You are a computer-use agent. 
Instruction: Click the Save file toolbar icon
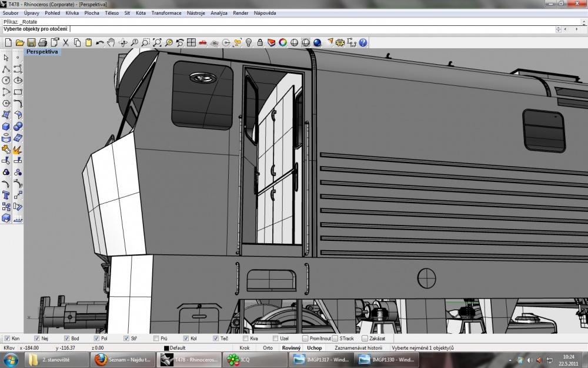pyautogui.click(x=31, y=42)
